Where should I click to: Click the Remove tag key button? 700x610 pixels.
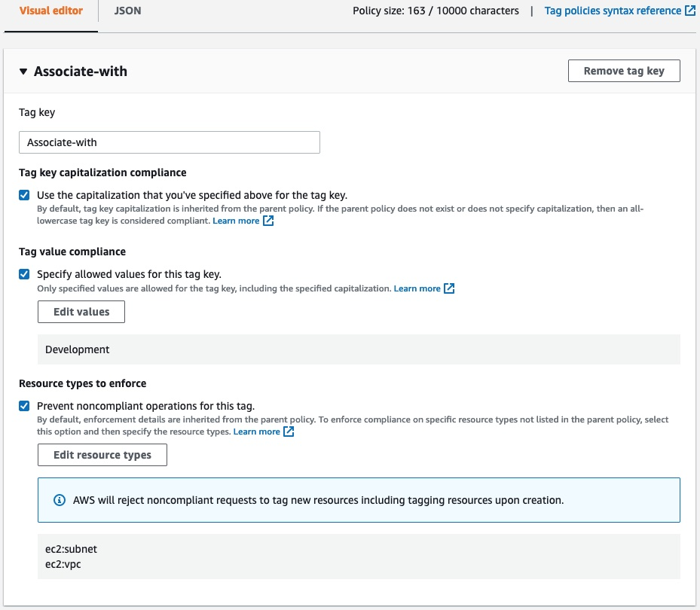[625, 70]
